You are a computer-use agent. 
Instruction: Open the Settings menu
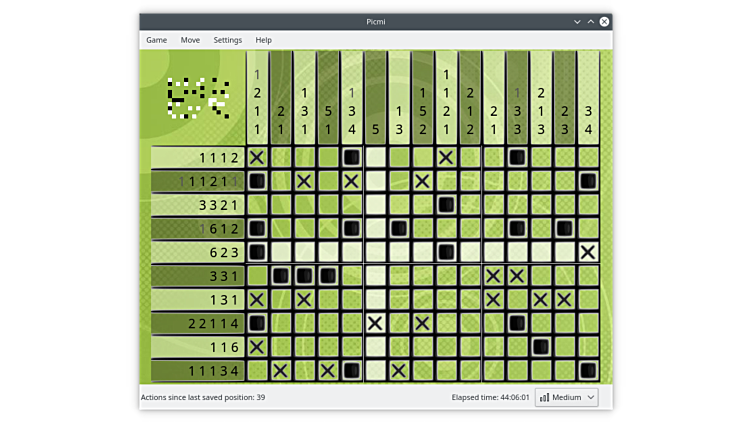click(227, 40)
